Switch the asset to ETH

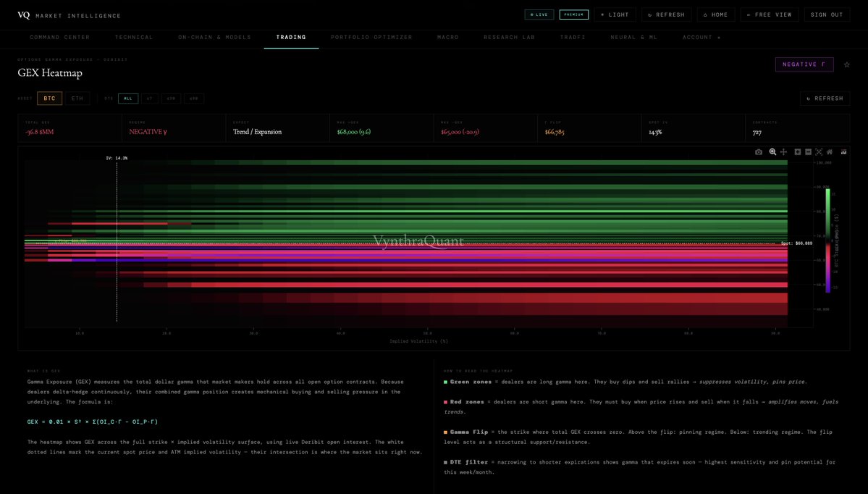point(77,99)
